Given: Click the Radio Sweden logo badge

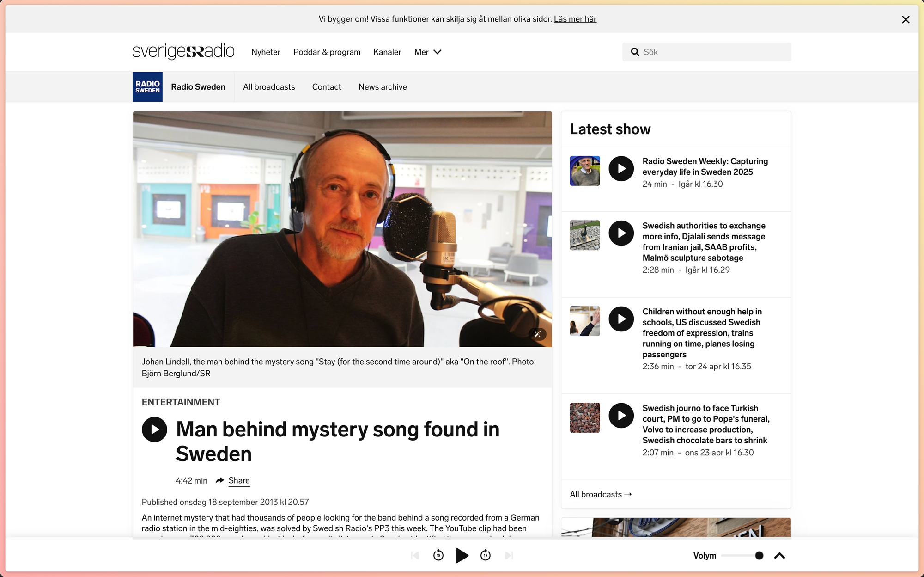Looking at the screenshot, I should (x=147, y=87).
